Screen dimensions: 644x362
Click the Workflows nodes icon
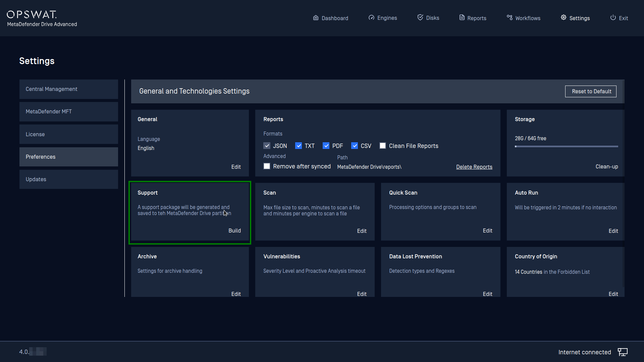click(x=509, y=17)
